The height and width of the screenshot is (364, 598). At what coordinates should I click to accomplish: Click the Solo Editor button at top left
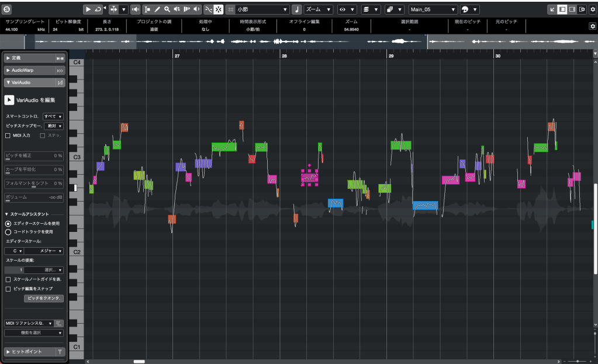8,9
